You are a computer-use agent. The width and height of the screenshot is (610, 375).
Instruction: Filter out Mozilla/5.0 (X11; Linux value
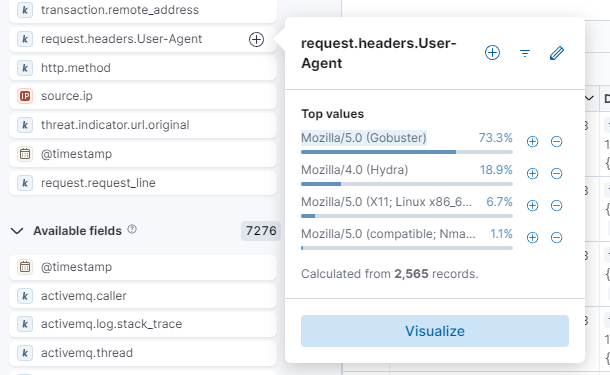[556, 205]
